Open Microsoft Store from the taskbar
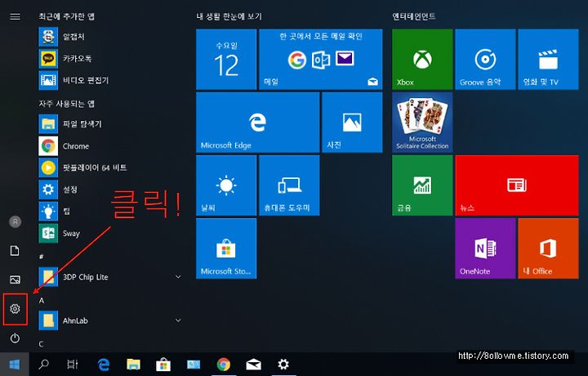The width and height of the screenshot is (588, 376). pyautogui.click(x=163, y=365)
